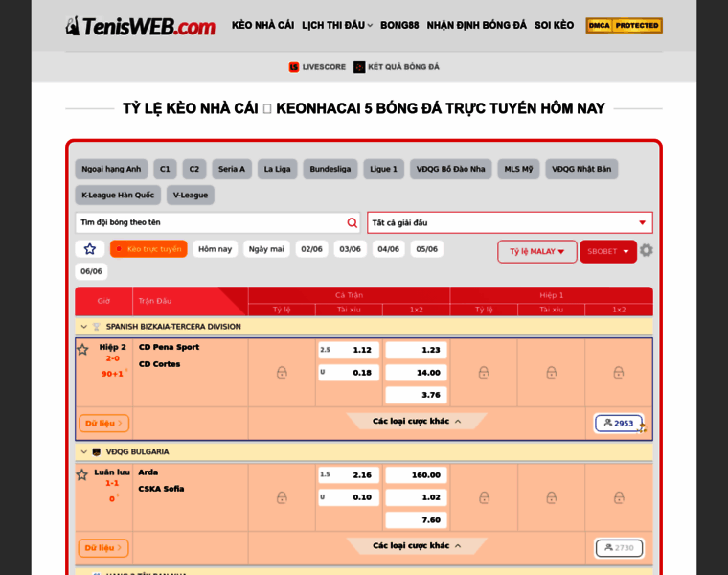Open Kèo nhà cái menu item

pos(263,25)
